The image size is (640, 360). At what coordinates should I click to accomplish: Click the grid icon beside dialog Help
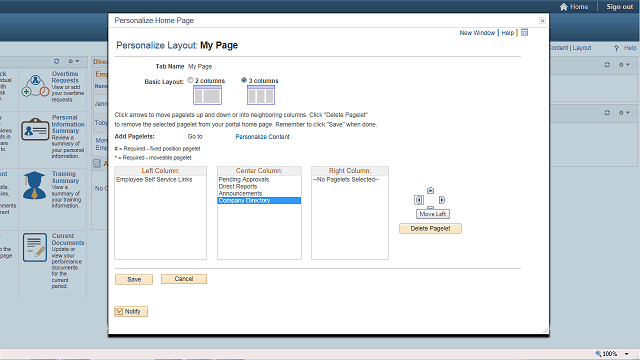pos(524,32)
